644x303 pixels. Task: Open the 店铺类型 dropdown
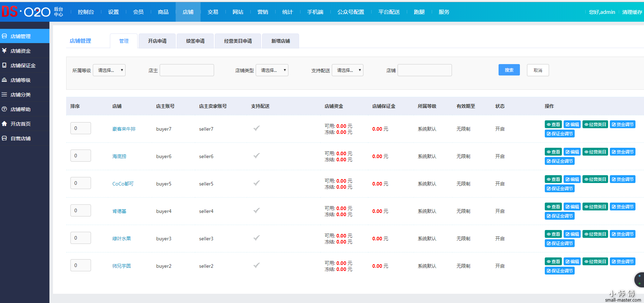point(272,70)
